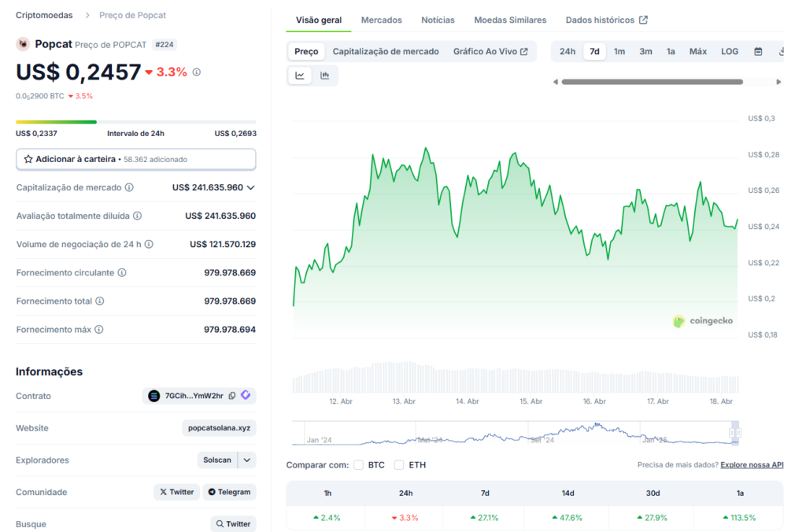Click Explore nossa API link

point(752,464)
